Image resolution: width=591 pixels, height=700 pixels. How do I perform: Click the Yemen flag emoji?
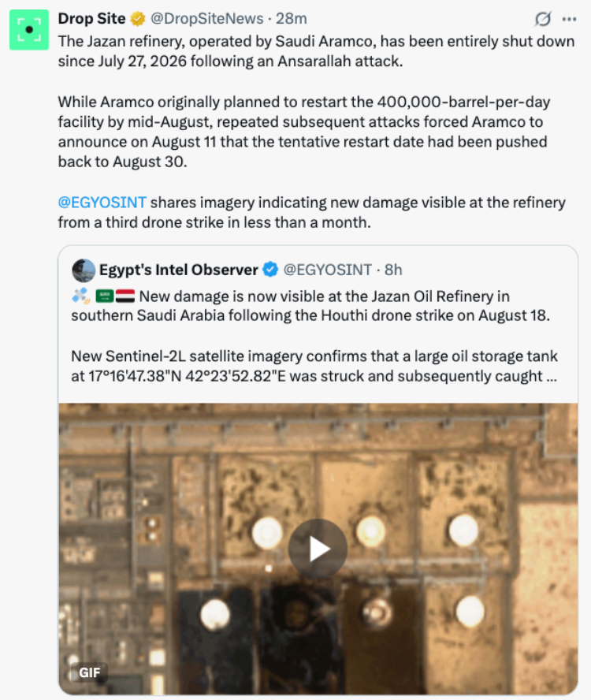click(125, 296)
